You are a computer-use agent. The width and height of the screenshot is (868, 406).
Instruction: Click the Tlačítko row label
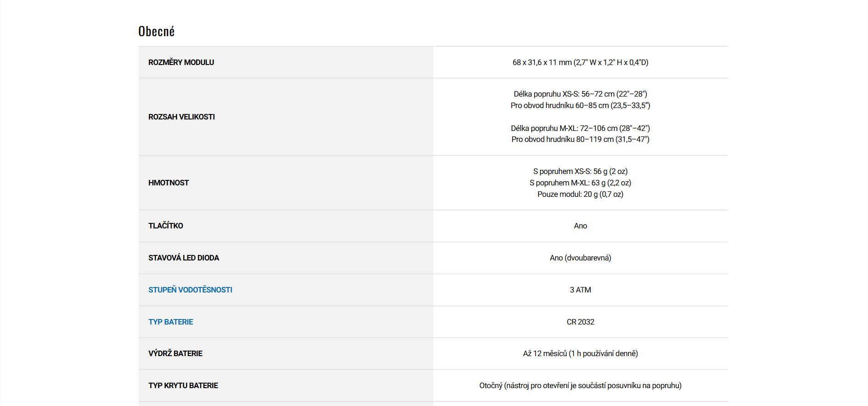click(165, 226)
